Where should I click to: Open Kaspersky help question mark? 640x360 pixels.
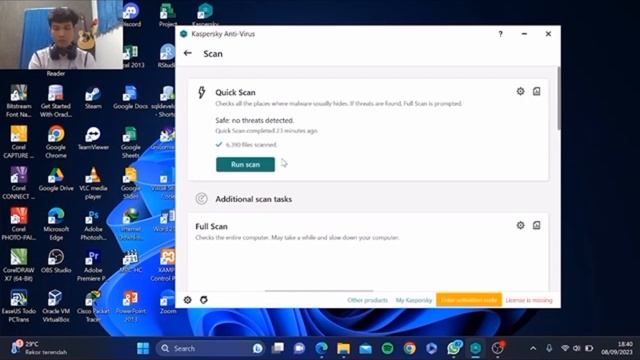click(x=500, y=34)
